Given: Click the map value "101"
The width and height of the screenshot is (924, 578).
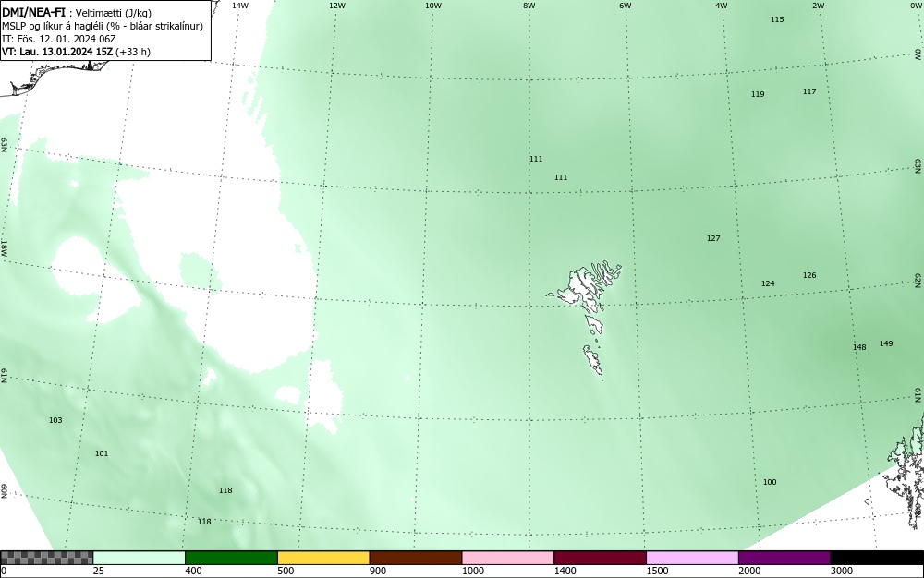Looking at the screenshot, I should coord(102,453).
